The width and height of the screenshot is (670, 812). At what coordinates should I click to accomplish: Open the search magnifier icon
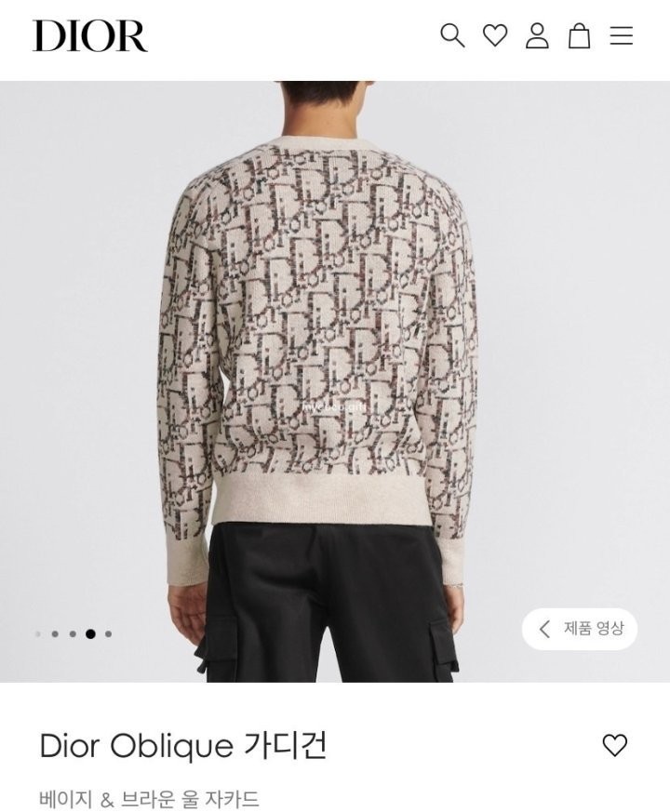(x=452, y=35)
